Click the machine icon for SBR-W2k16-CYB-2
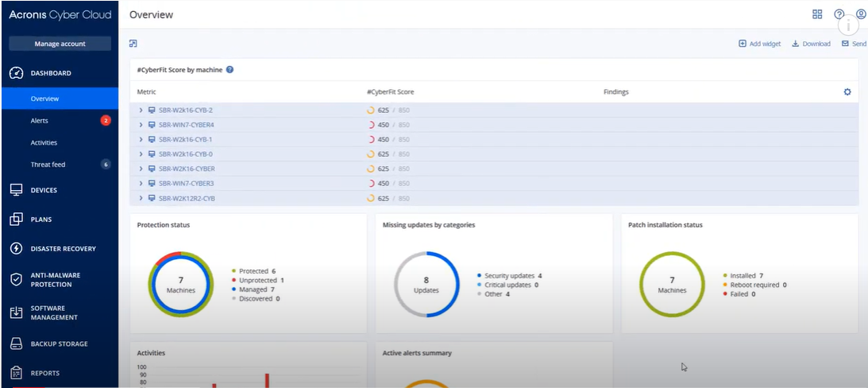The width and height of the screenshot is (868, 388). 152,111
